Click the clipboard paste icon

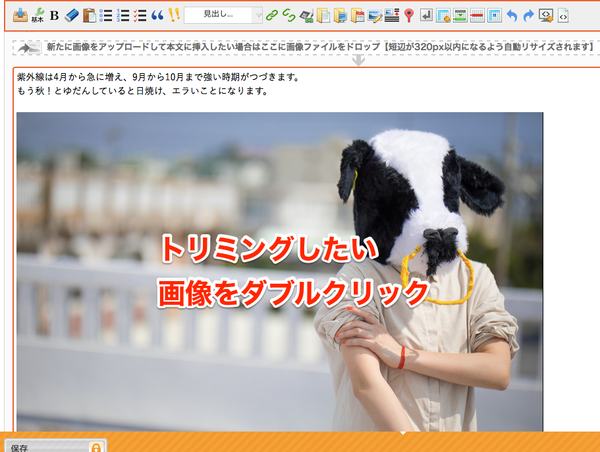[89, 15]
